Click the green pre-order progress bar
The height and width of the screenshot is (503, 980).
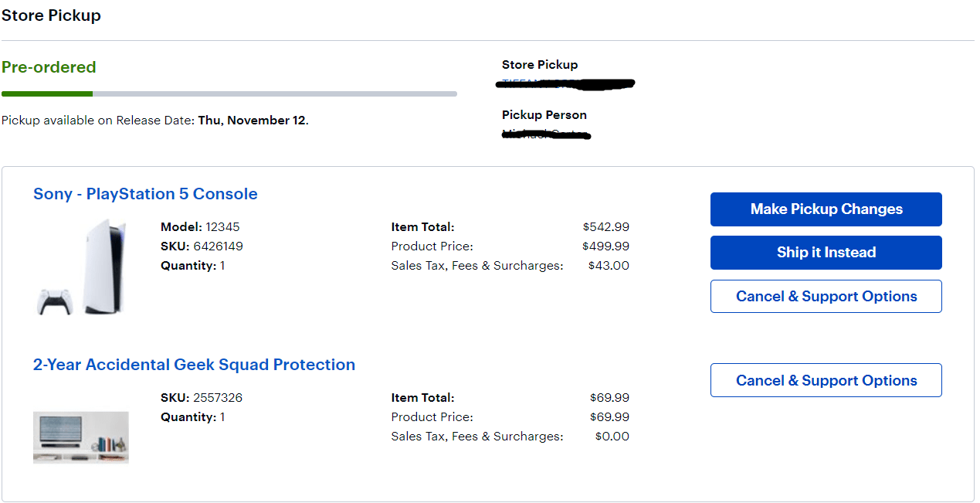point(47,94)
